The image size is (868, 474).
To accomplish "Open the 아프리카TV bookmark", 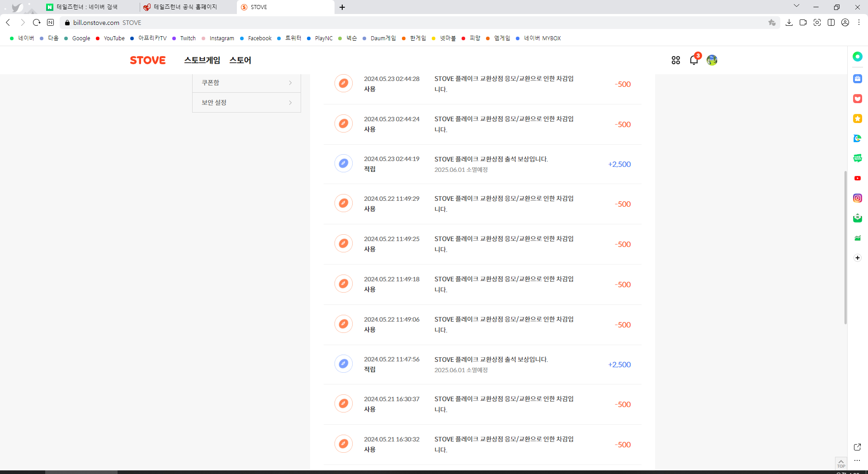I will pyautogui.click(x=148, y=38).
